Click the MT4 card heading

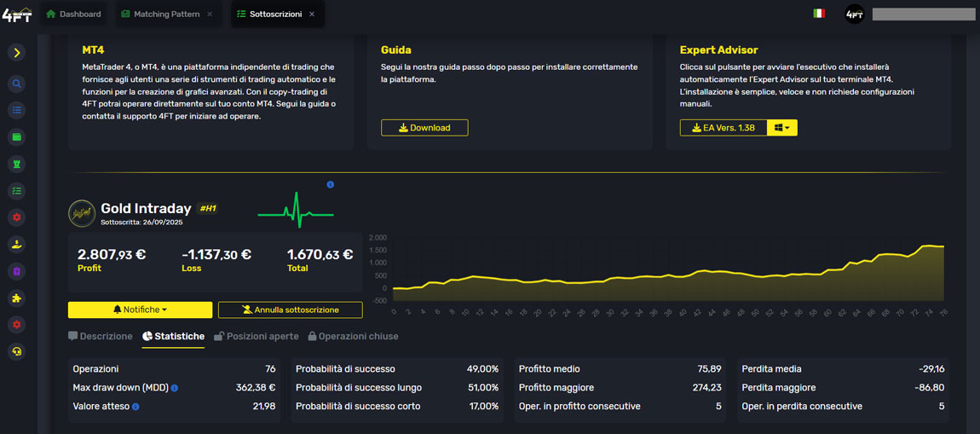point(93,50)
